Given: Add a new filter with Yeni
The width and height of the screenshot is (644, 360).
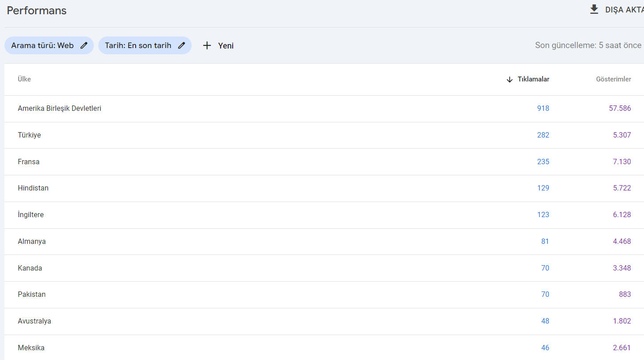Looking at the screenshot, I should click(218, 45).
